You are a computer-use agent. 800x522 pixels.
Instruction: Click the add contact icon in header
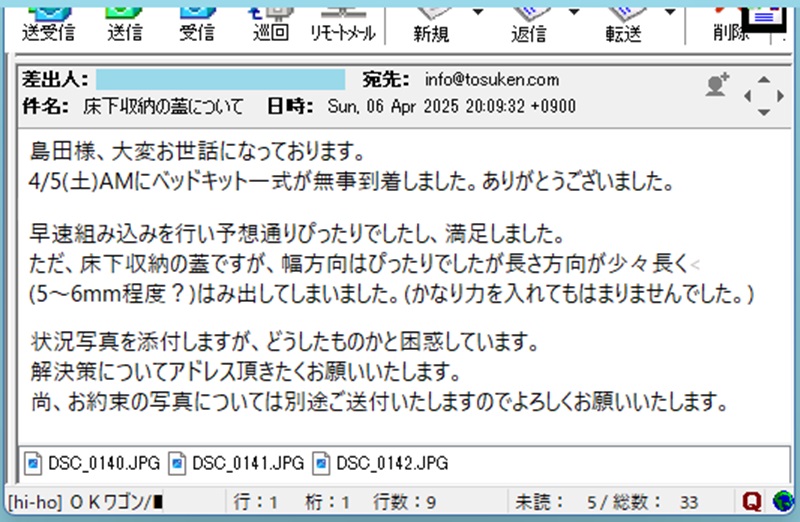[x=717, y=86]
